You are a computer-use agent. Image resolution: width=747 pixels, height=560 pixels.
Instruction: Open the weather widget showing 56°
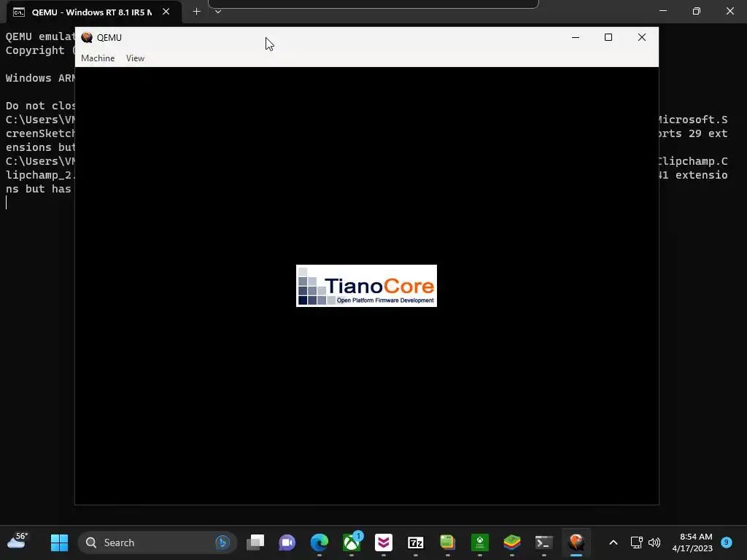[18, 542]
